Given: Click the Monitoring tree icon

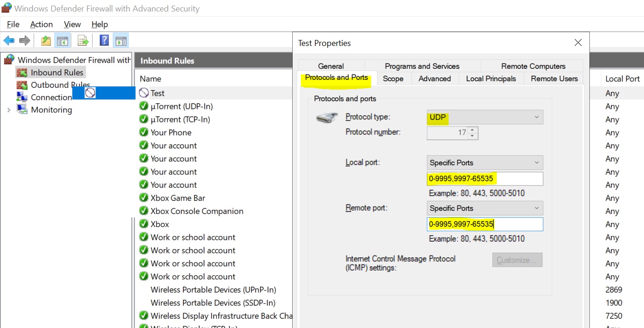Looking at the screenshot, I should 22,109.
